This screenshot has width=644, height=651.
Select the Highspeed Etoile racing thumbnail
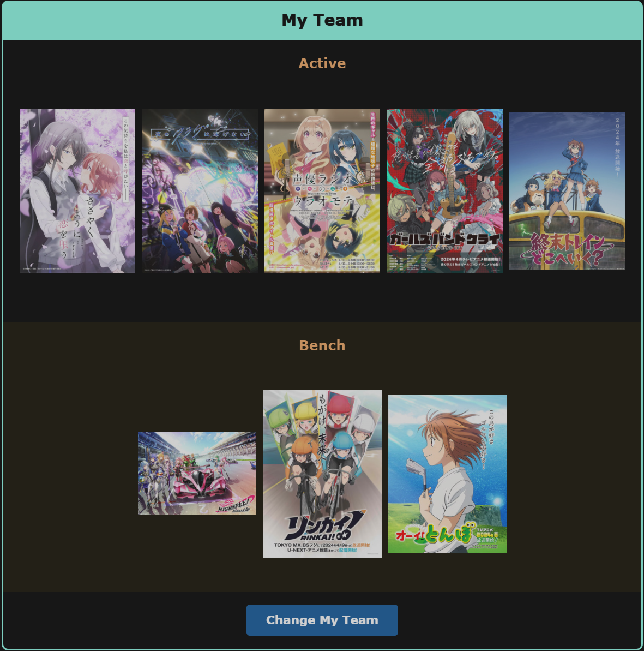point(197,474)
